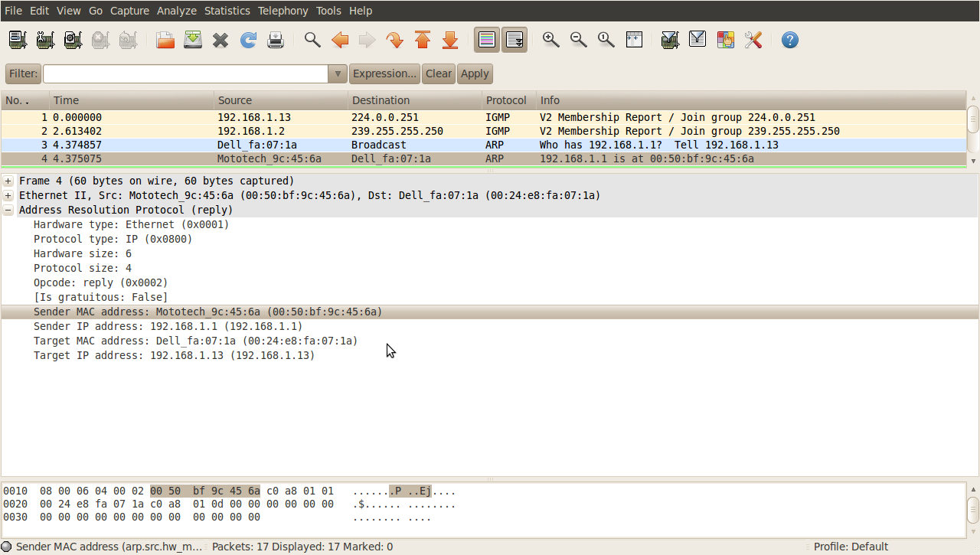
Task: Edit coloring rules via toolbar icon
Action: (x=725, y=39)
